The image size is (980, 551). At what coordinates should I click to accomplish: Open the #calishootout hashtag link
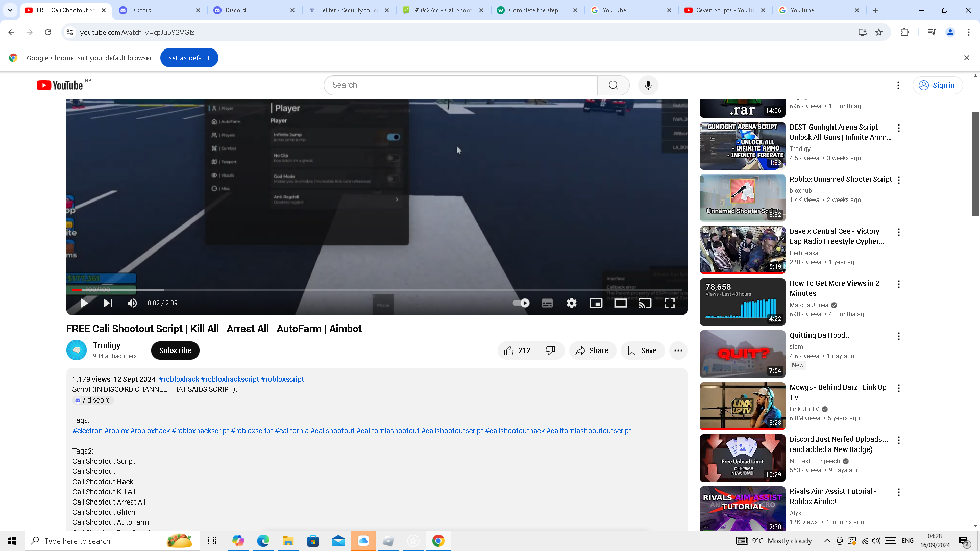coord(332,431)
